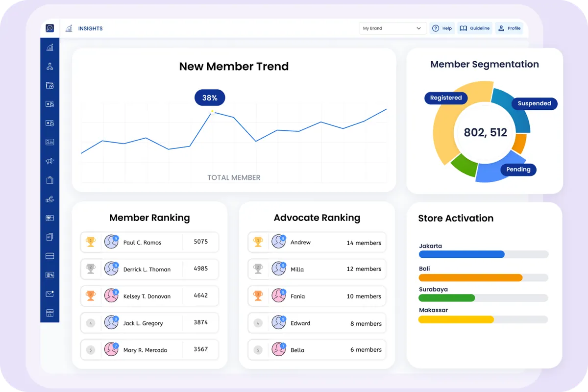The image size is (588, 392).
Task: Open the folder sidebar icon
Action: click(49, 85)
